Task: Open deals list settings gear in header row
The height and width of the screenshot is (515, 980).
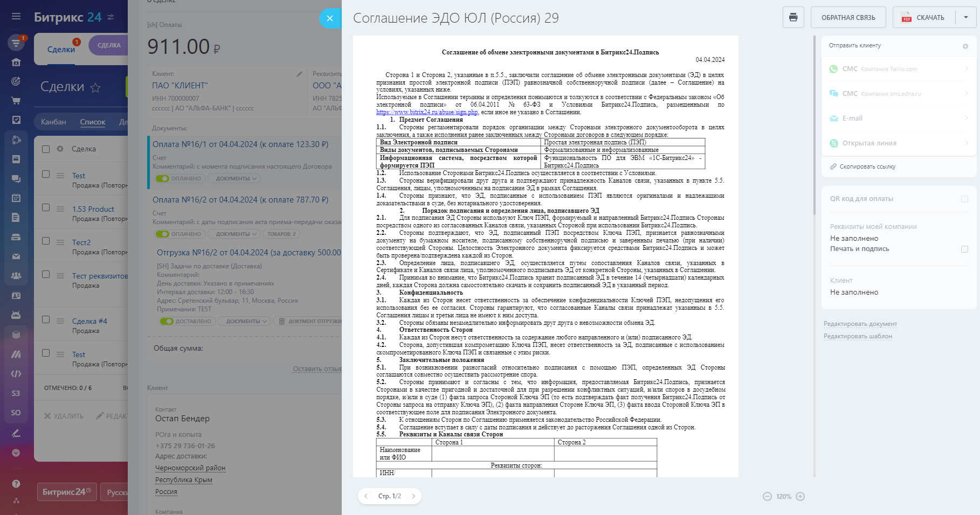Action: (60, 149)
